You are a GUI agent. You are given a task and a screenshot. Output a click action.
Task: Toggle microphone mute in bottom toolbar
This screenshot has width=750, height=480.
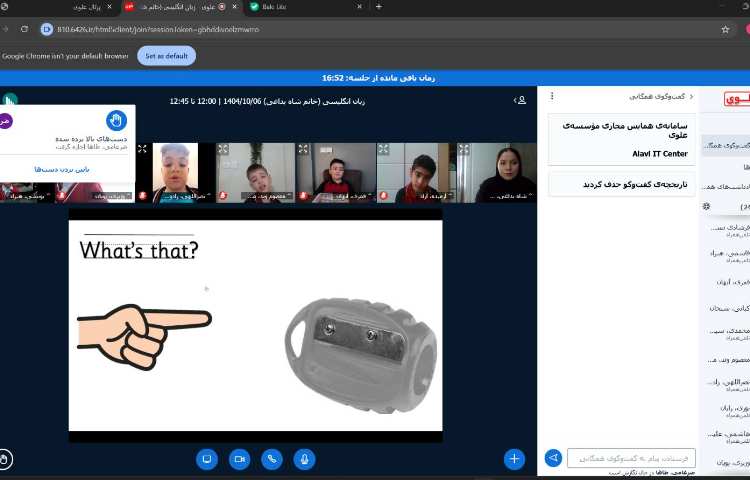(x=304, y=459)
